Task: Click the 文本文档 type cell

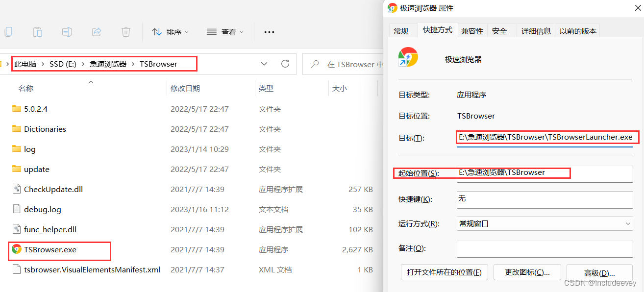Action: 273,209
